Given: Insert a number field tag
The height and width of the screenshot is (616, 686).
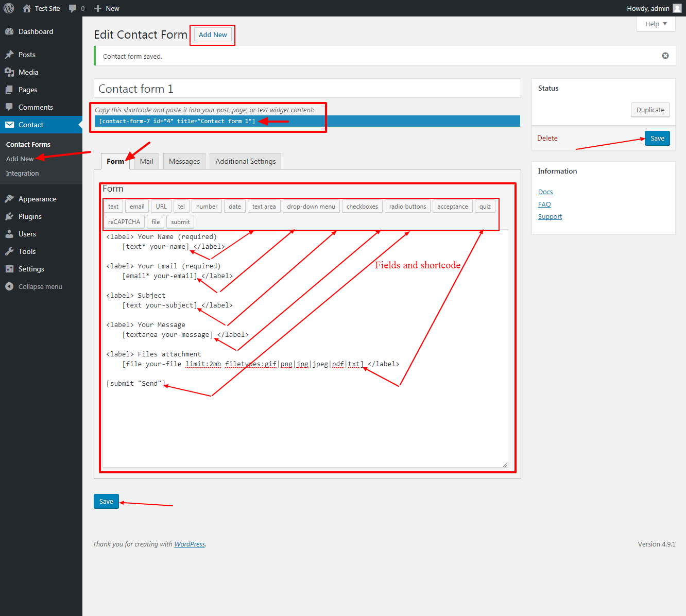Looking at the screenshot, I should pyautogui.click(x=207, y=207).
